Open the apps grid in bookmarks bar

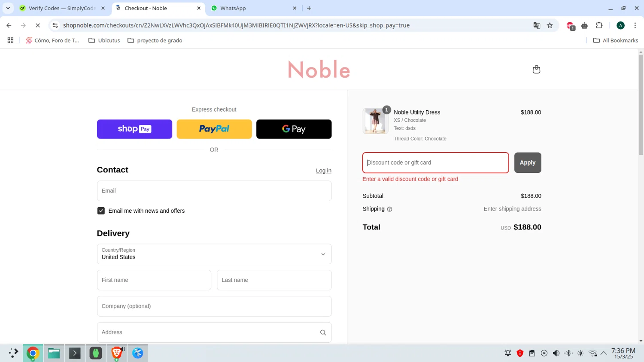pos(10,40)
